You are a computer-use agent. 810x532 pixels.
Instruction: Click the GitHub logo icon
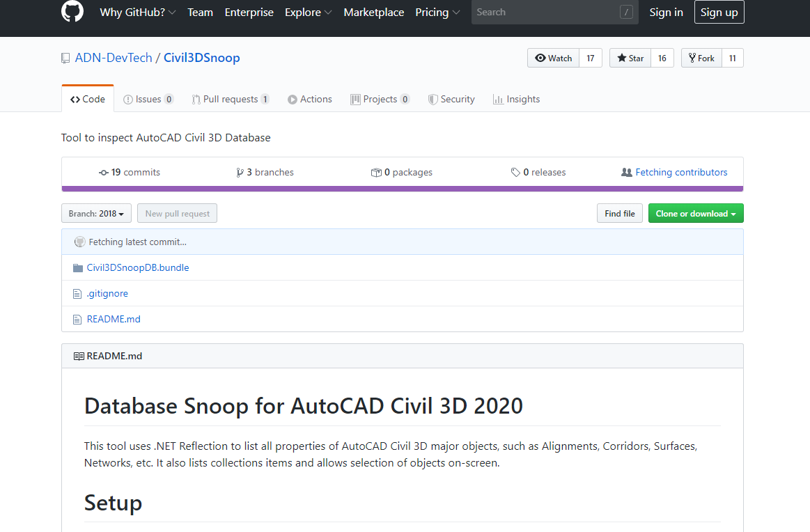[x=72, y=11]
